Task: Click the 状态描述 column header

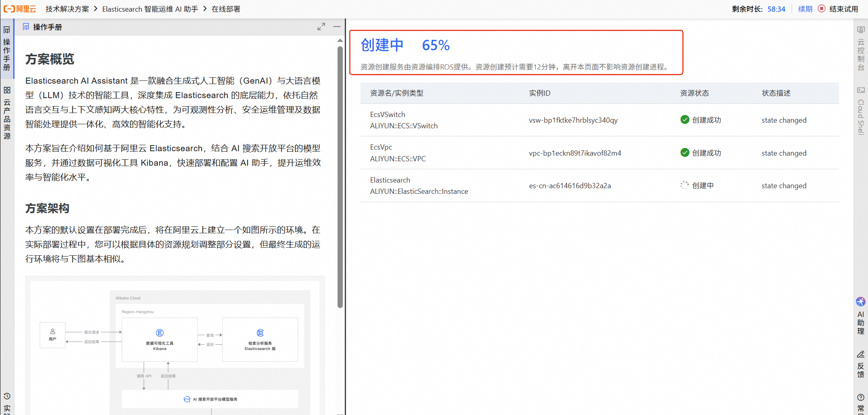Action: (776, 93)
